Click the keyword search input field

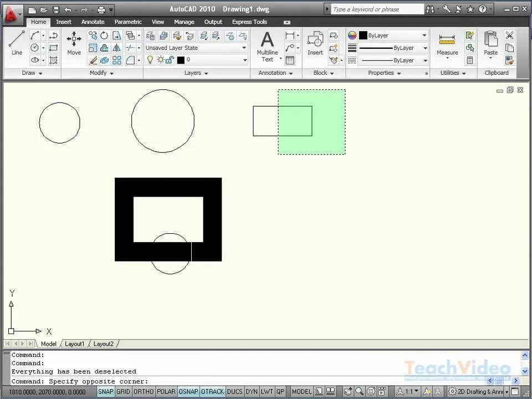(377, 9)
